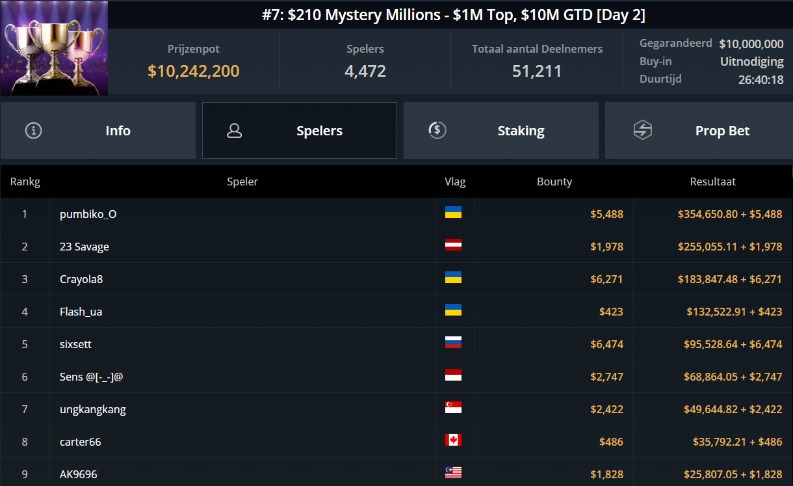
Task: Click the Rankg column header
Action: (25, 182)
